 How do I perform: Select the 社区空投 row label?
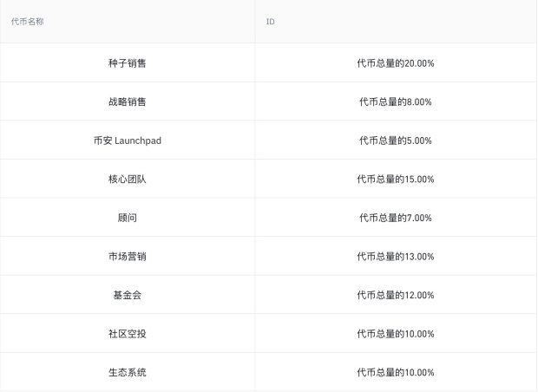(x=128, y=334)
